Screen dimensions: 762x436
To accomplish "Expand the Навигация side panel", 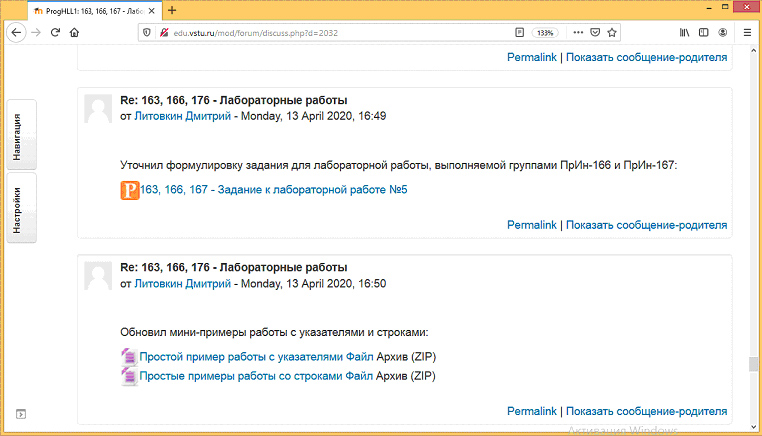I will tap(21, 135).
